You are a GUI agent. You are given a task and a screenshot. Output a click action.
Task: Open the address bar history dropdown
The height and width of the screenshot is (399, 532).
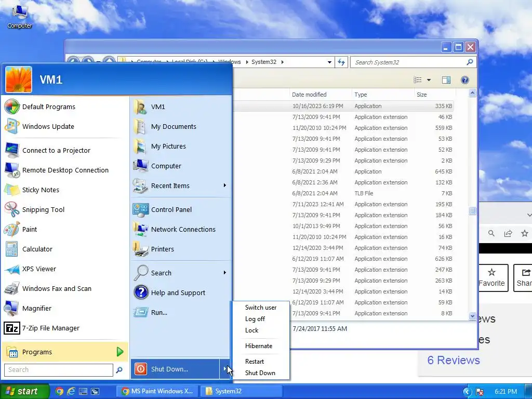pos(329,62)
